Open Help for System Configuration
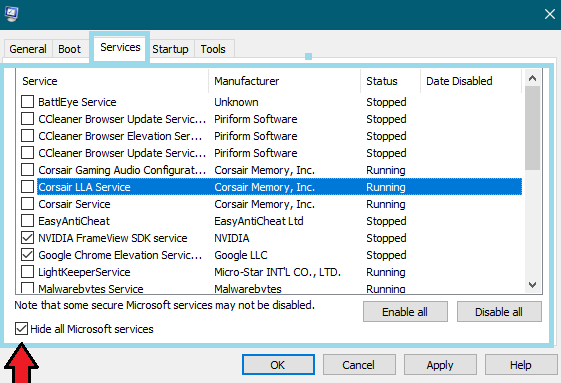Screen dimensions: 561x383 click(521, 365)
